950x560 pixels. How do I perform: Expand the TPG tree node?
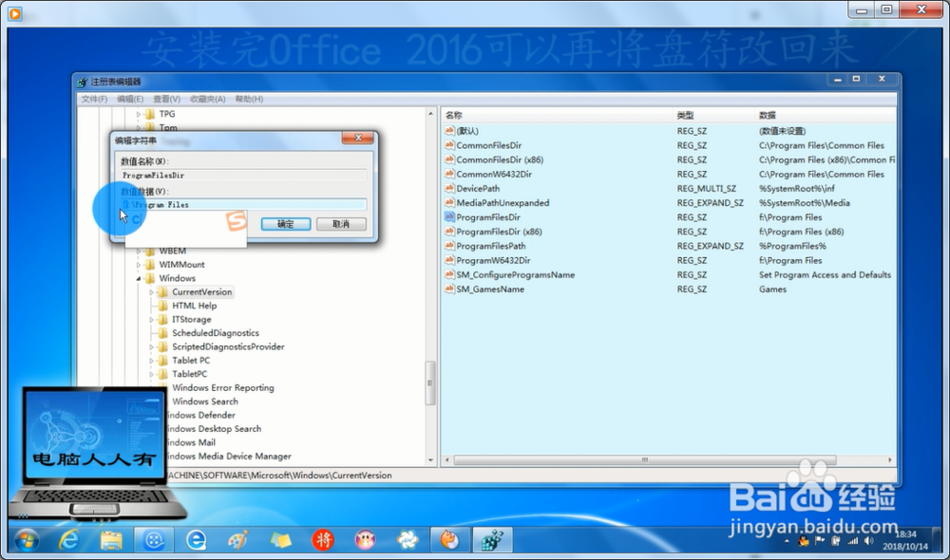[x=138, y=114]
